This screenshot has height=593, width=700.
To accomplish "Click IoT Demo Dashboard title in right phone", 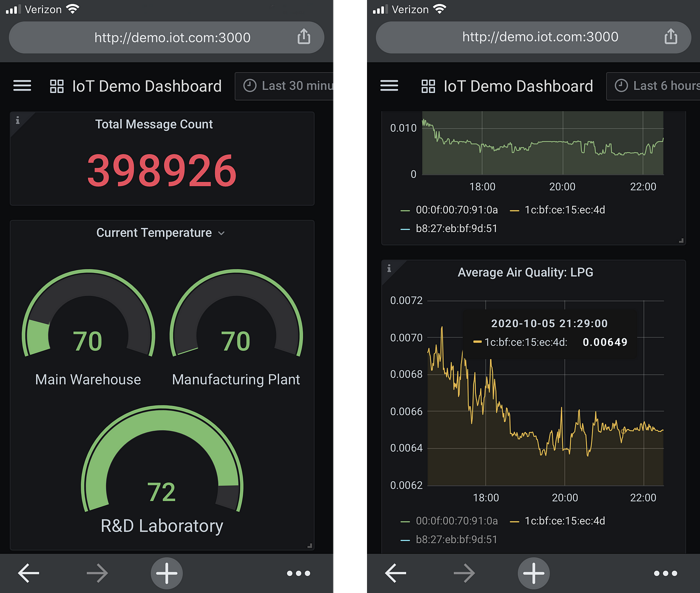I will [x=518, y=86].
